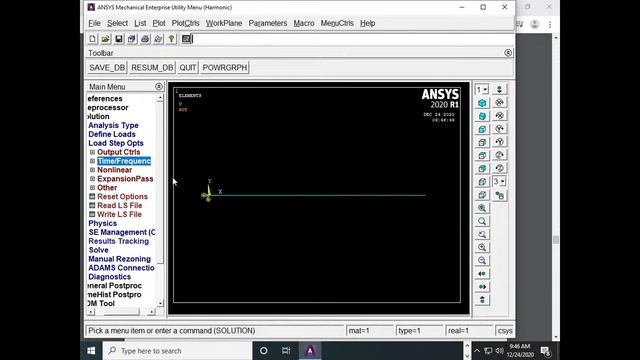Viewport: 640px width, 360px height.
Task: Open Define Loads in Main Menu
Action: tap(112, 134)
